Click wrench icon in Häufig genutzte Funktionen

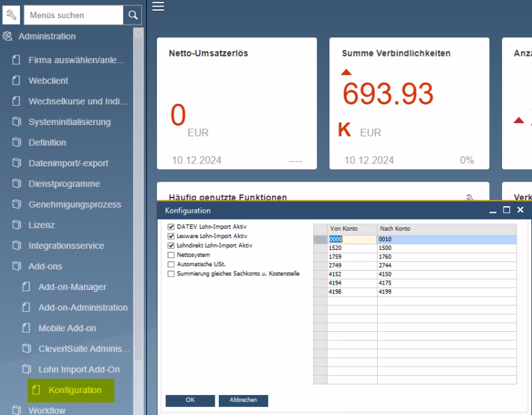(471, 198)
